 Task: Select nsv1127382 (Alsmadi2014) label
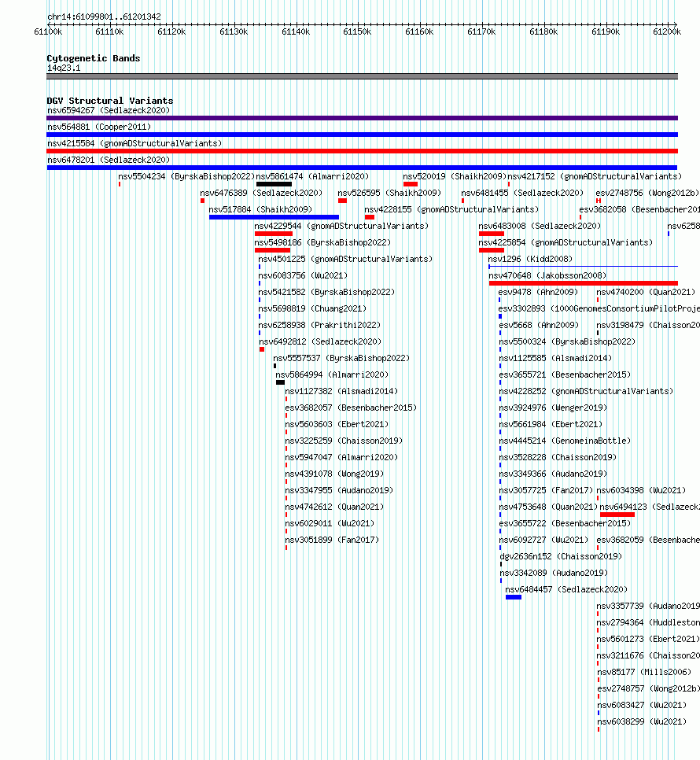[x=341, y=391]
